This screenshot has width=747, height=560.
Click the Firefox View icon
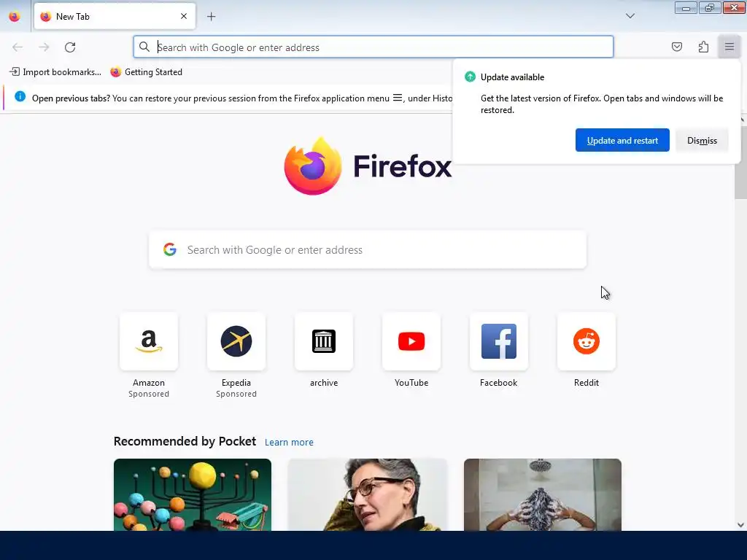tap(15, 17)
